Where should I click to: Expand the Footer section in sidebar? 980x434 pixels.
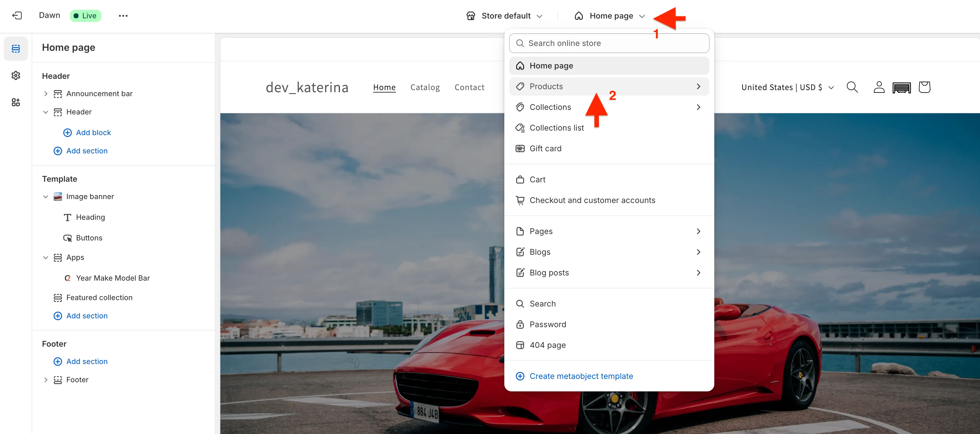pos(46,380)
